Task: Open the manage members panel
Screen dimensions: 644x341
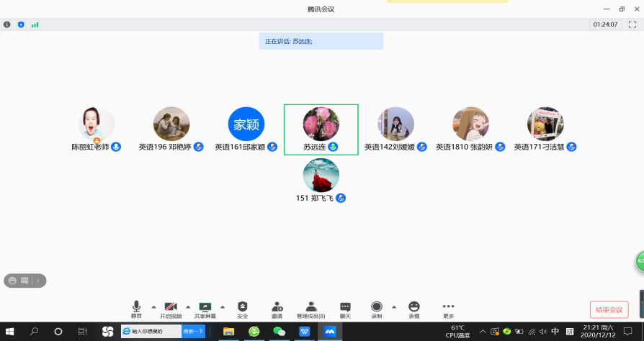Action: click(311, 308)
